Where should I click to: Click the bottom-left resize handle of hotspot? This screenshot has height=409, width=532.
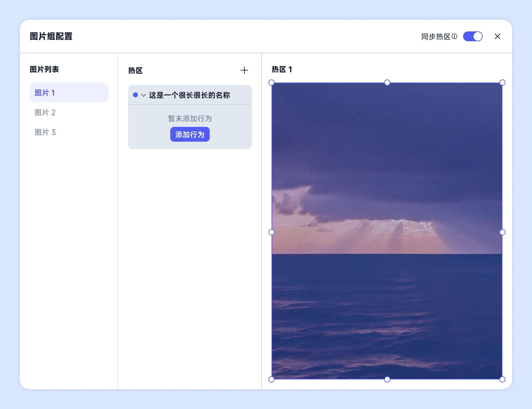[x=272, y=379]
